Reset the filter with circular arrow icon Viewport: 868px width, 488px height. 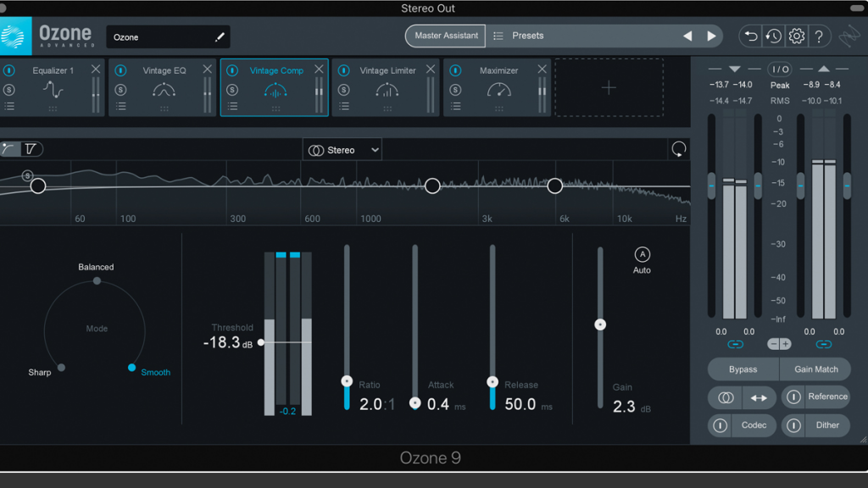pyautogui.click(x=678, y=149)
